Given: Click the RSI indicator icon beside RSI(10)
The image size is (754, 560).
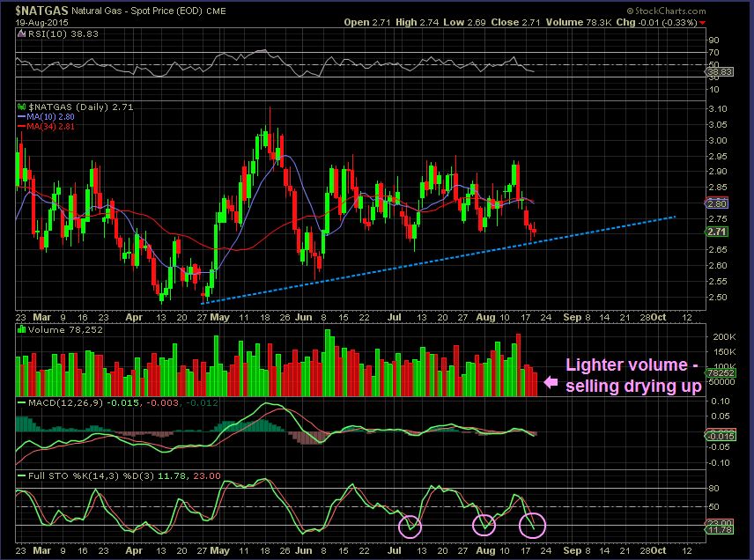Looking at the screenshot, I should tap(21, 33).
